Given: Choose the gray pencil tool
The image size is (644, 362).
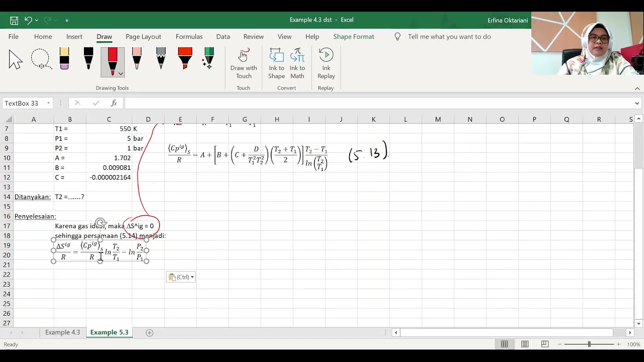Looking at the screenshot, I should tap(161, 59).
